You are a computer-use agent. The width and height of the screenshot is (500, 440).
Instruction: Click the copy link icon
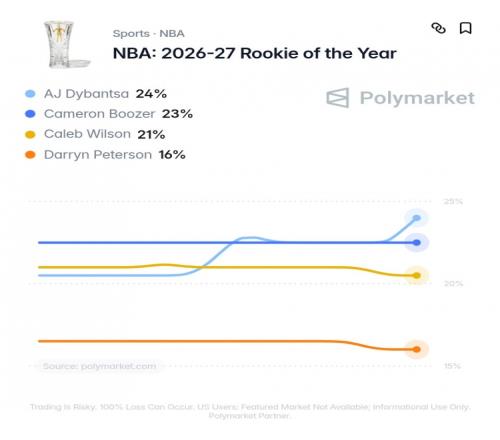click(x=438, y=28)
